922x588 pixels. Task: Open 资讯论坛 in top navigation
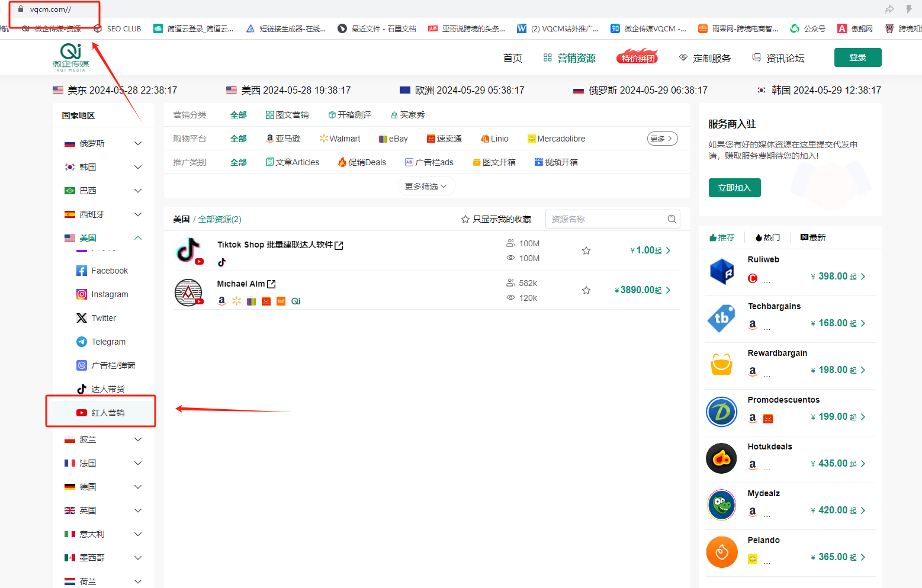tap(778, 58)
